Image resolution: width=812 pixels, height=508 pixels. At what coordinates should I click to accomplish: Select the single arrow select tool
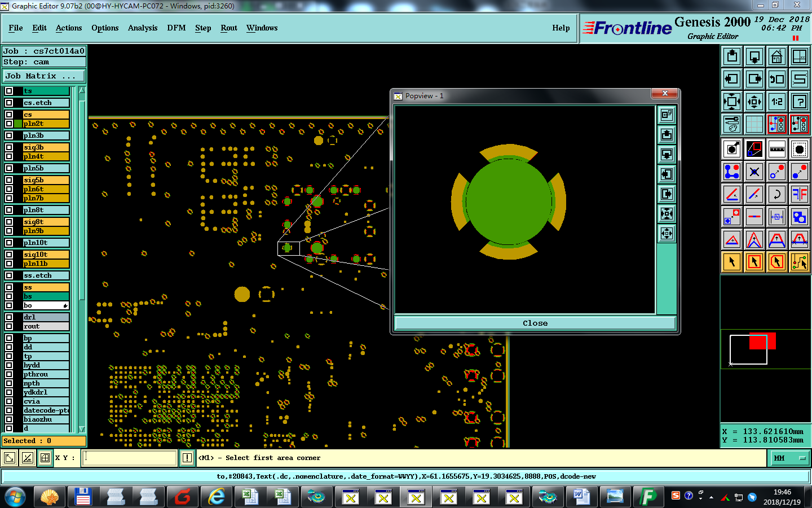[x=732, y=262]
